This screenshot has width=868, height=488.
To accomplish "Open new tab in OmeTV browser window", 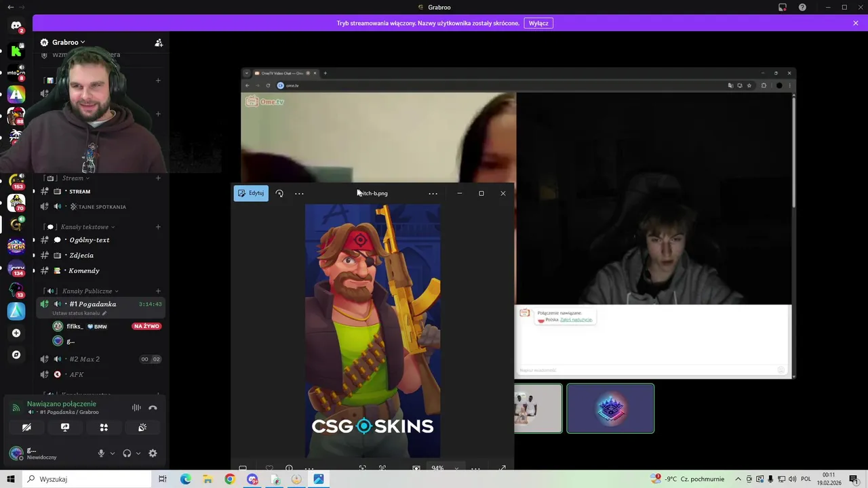I will pyautogui.click(x=325, y=73).
